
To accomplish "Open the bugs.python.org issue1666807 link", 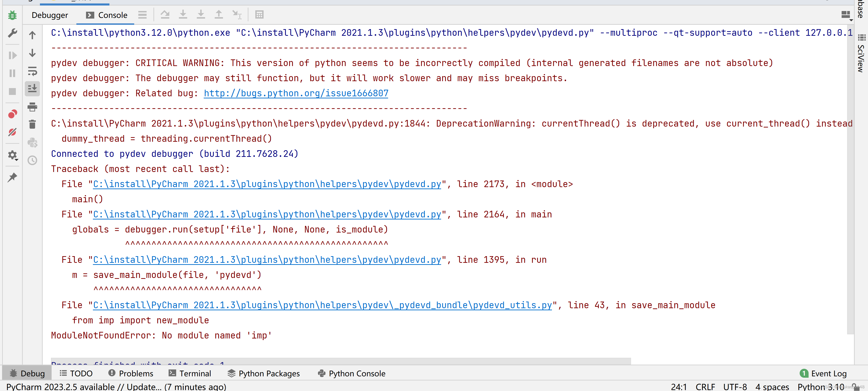I will pyautogui.click(x=296, y=93).
